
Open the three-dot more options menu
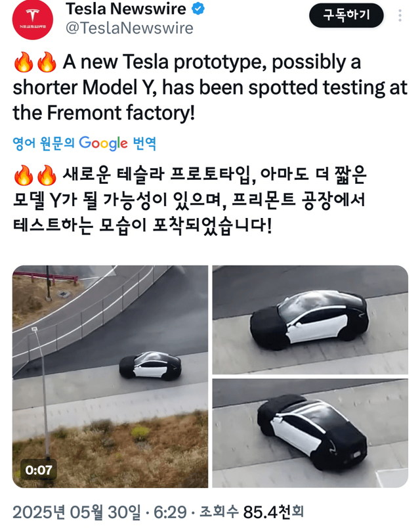[400, 16]
